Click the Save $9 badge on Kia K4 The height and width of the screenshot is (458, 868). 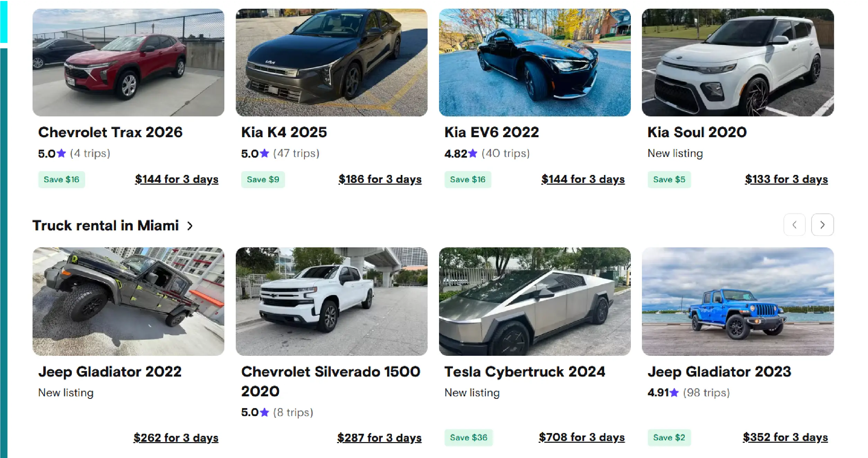pos(263,179)
